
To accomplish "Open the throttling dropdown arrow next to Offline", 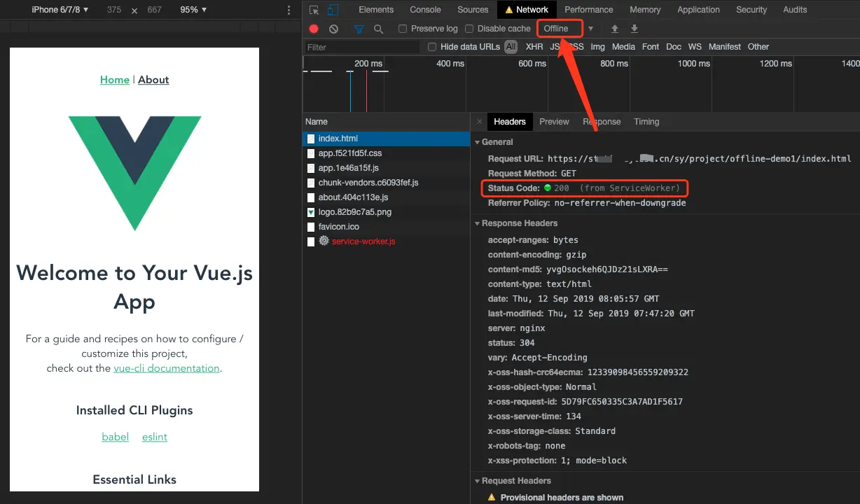I will click(590, 29).
